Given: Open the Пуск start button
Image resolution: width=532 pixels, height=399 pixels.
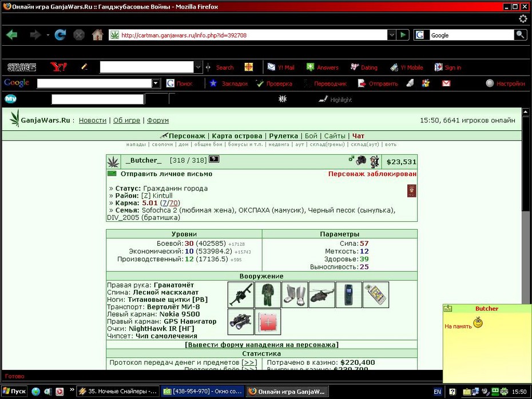Looking at the screenshot, I should click(x=14, y=391).
